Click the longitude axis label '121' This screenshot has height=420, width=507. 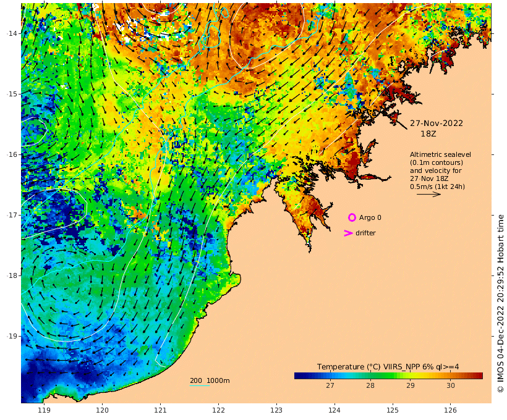tap(160, 410)
